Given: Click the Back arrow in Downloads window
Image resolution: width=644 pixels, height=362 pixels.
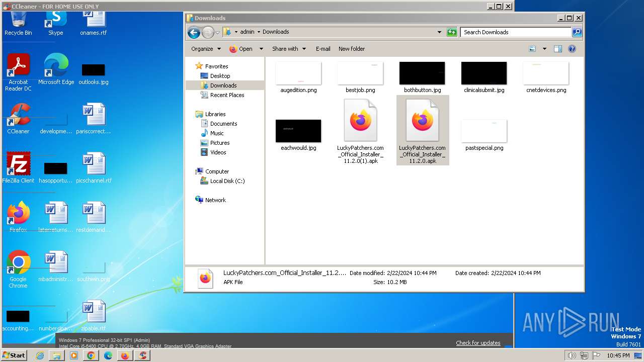Looking at the screenshot, I should point(194,32).
